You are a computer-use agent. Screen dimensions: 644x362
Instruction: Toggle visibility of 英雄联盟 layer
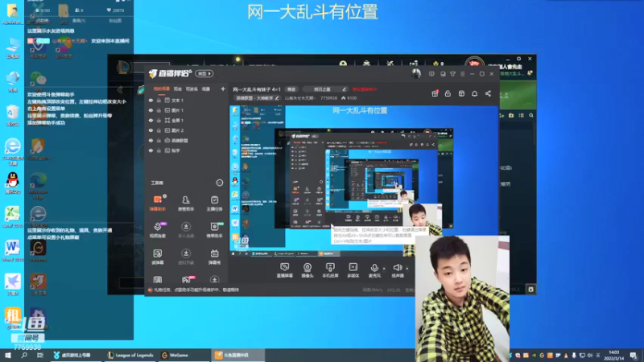[x=151, y=140]
